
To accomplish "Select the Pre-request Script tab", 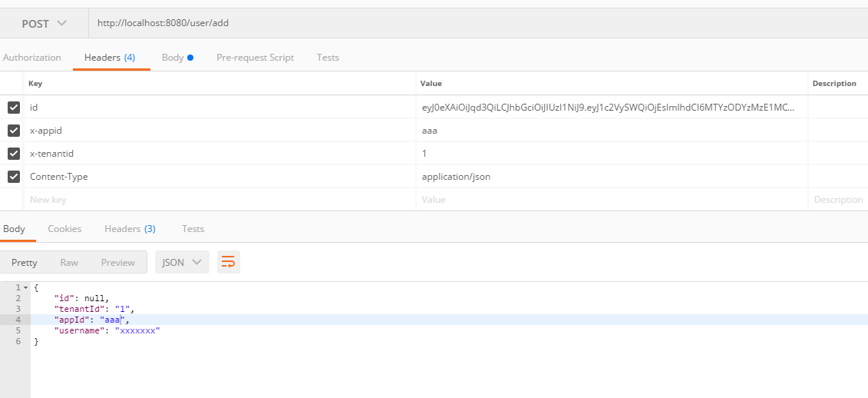I will [x=255, y=58].
